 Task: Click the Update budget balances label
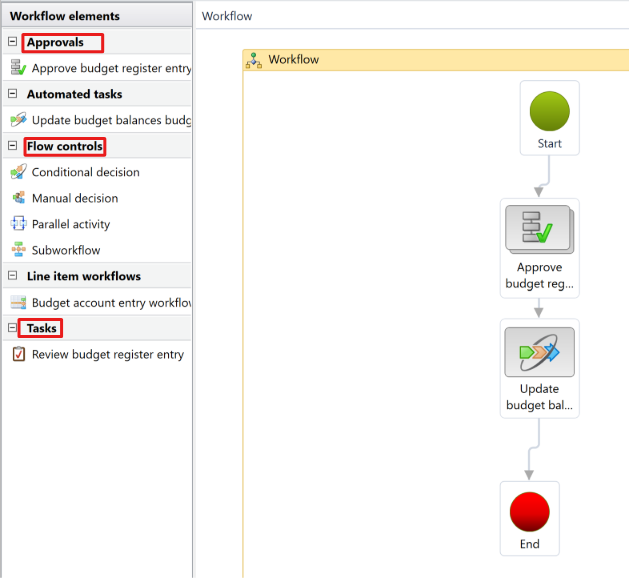111,120
